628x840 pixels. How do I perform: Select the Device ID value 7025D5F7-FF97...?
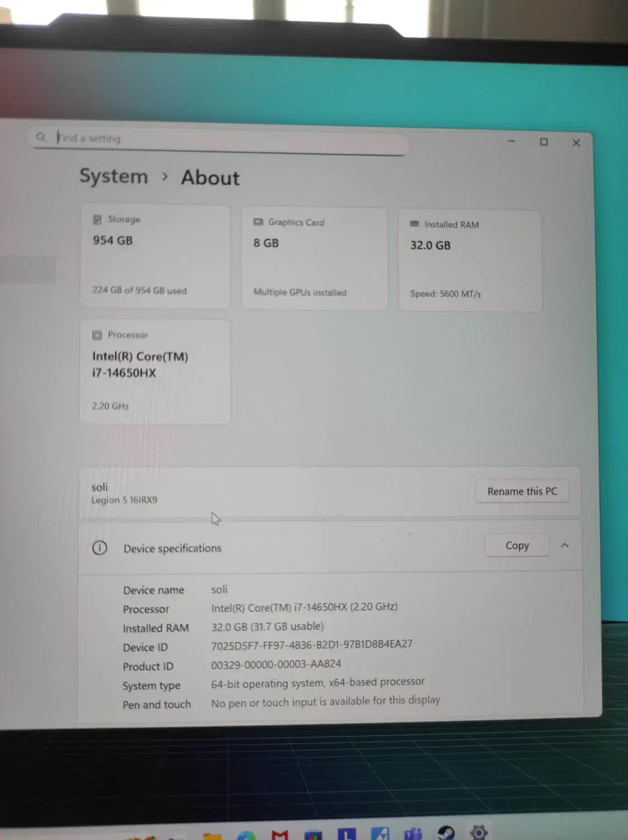312,645
